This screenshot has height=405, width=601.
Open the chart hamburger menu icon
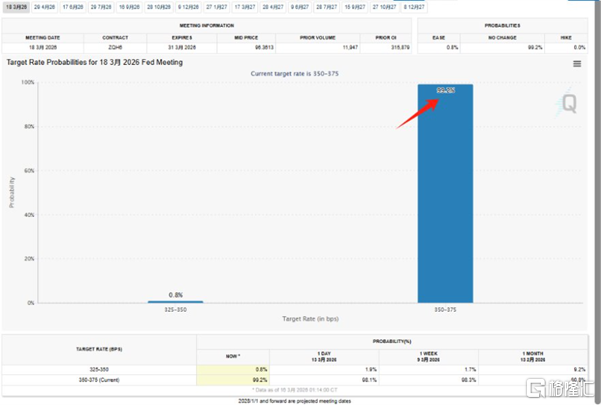(x=577, y=64)
